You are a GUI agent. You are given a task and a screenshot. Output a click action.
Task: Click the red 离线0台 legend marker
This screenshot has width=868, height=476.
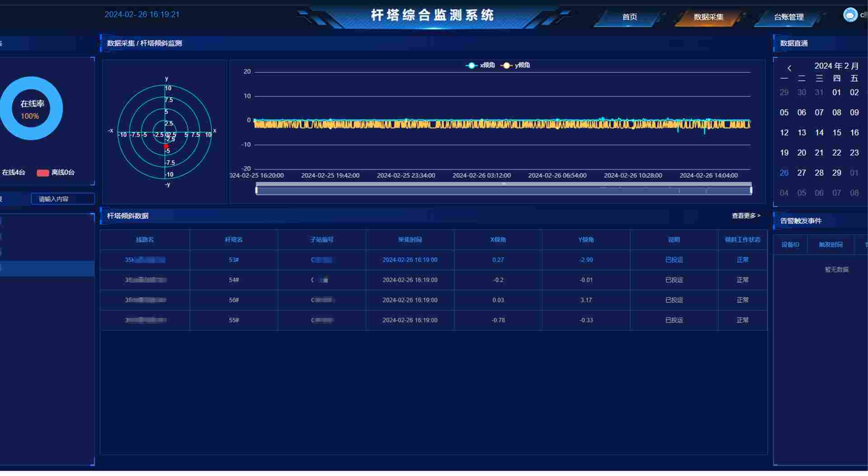click(x=43, y=173)
